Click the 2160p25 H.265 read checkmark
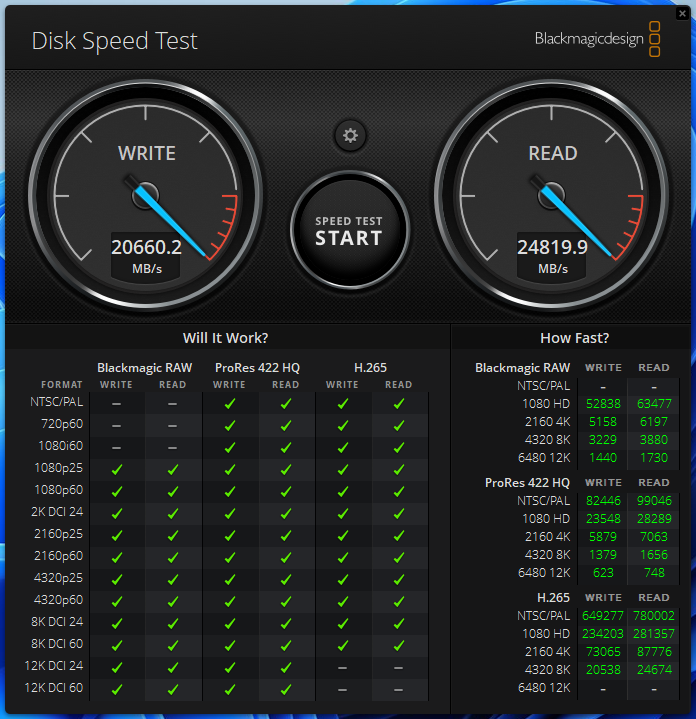 coord(399,536)
